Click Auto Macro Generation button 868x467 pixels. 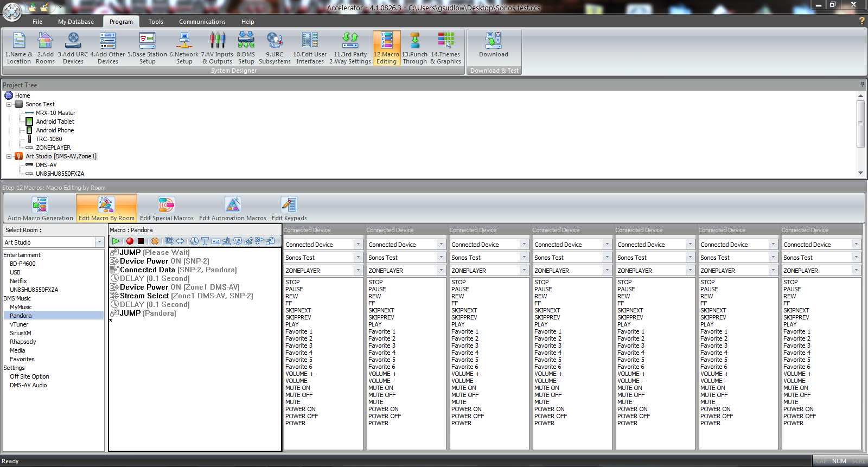pyautogui.click(x=40, y=209)
